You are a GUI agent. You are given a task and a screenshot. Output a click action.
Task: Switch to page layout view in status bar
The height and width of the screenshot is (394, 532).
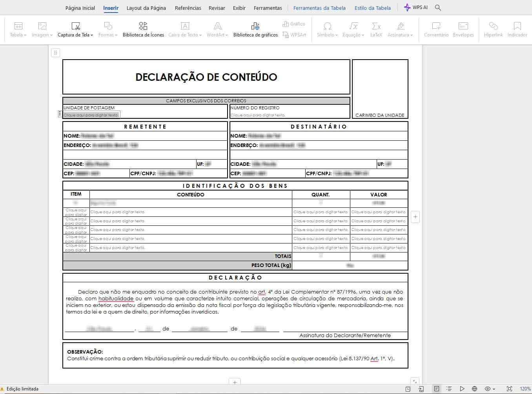[436, 389]
